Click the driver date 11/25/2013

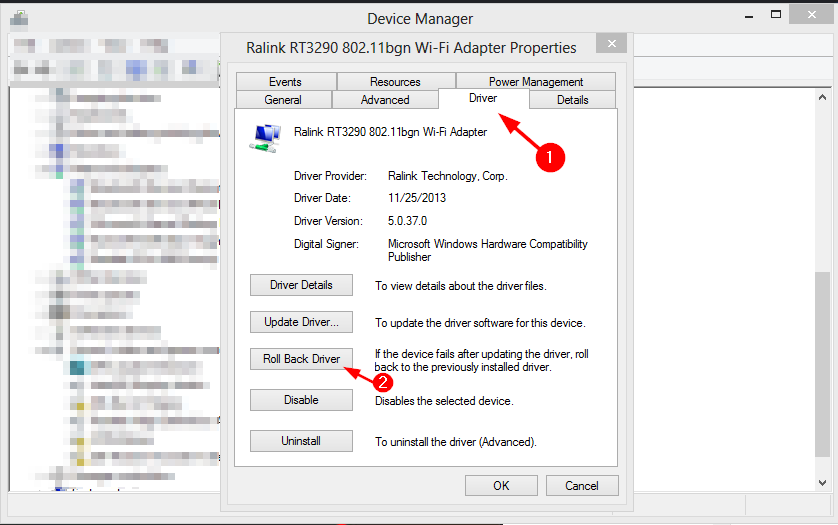(417, 198)
